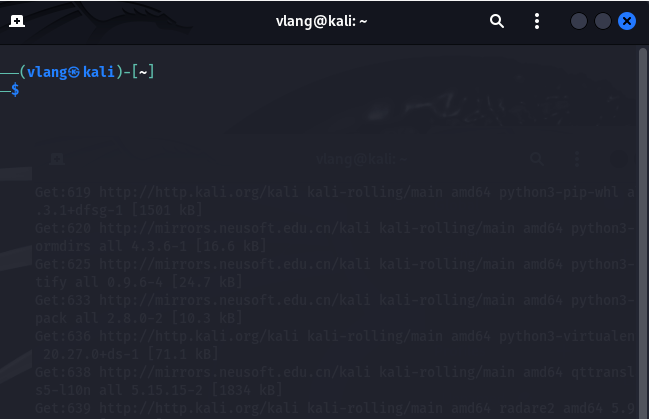Minimize the vlang@kali terminal window
This screenshot has height=419, width=649.
[x=579, y=21]
